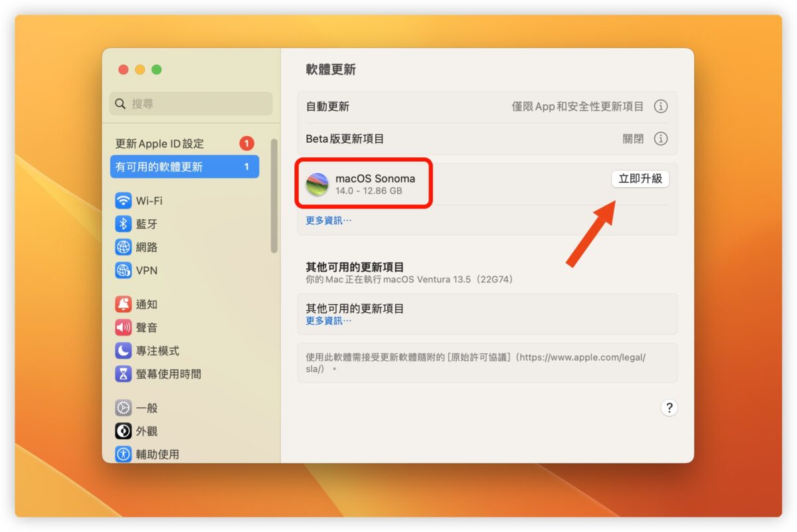Open Wi-Fi settings icon in sidebar
Screen dimensions: 797x532
coord(123,201)
